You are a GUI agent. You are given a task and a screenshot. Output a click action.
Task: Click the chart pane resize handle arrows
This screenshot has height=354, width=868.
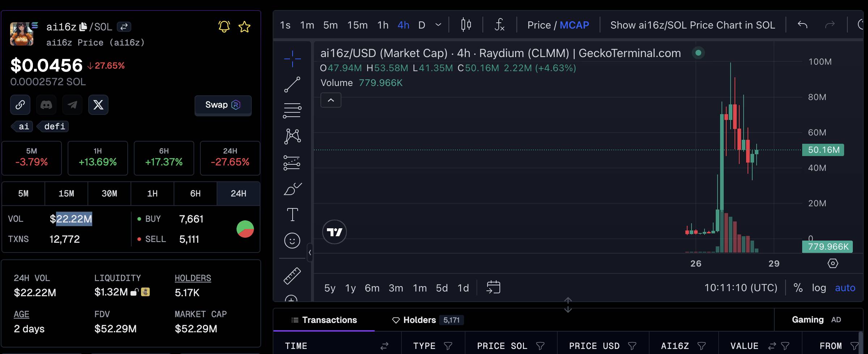[568, 305]
